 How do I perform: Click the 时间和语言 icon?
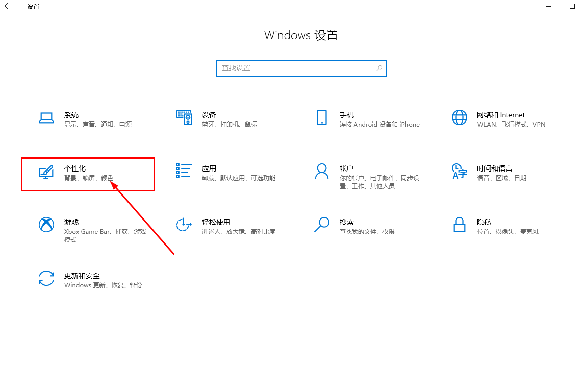coord(459,171)
